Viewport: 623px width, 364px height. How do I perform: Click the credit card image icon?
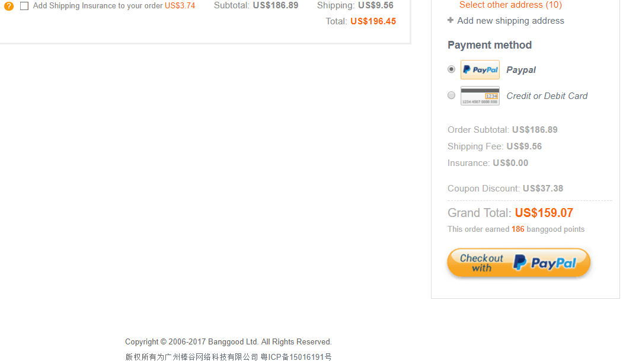(x=480, y=96)
